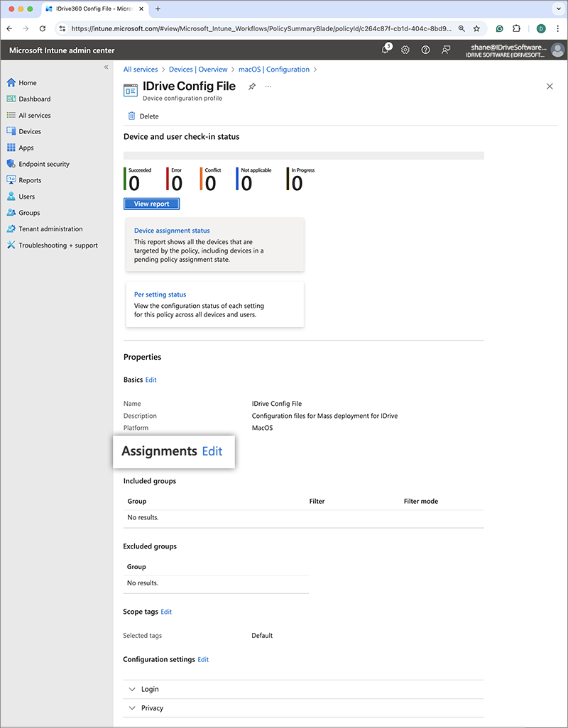
Task: Open the Device assignment status report
Action: [172, 231]
